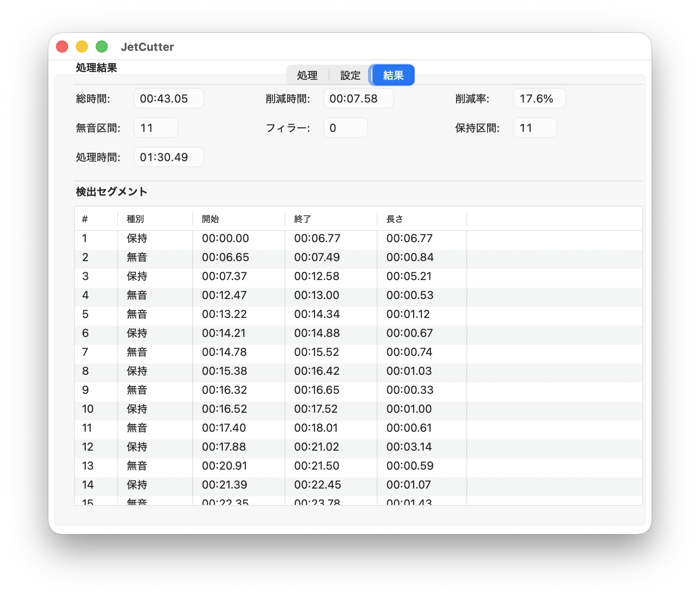Sort by the 長さ column header

tap(422, 219)
